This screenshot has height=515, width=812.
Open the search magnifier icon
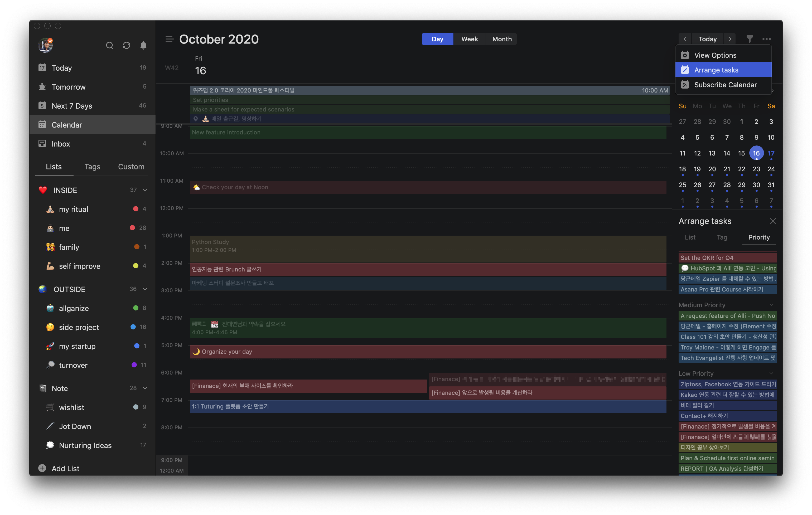click(x=109, y=45)
